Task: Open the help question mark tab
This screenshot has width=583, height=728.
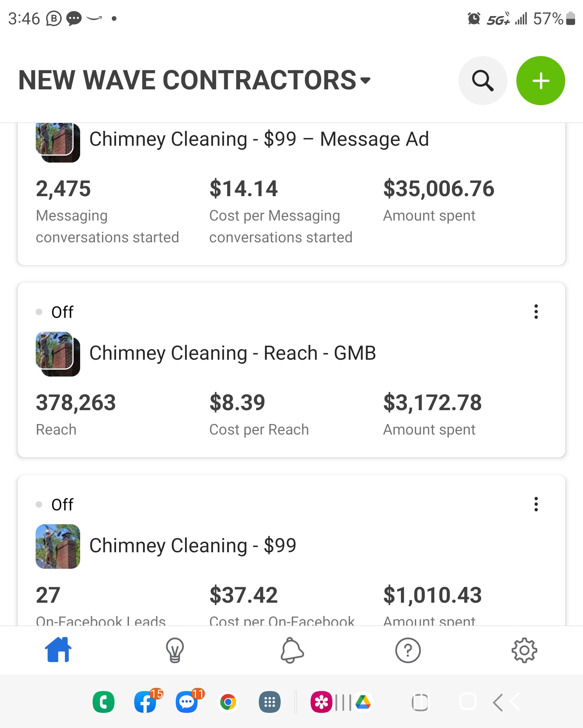Action: (x=408, y=650)
